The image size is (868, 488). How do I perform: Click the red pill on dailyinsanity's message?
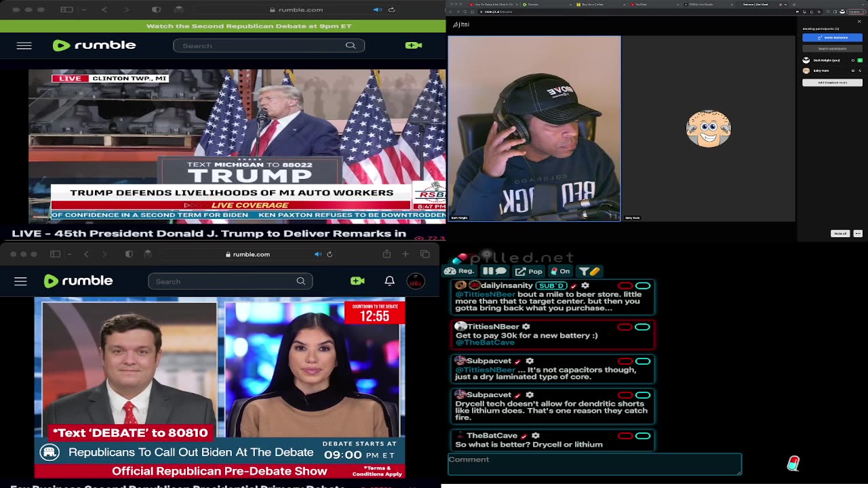click(x=625, y=285)
